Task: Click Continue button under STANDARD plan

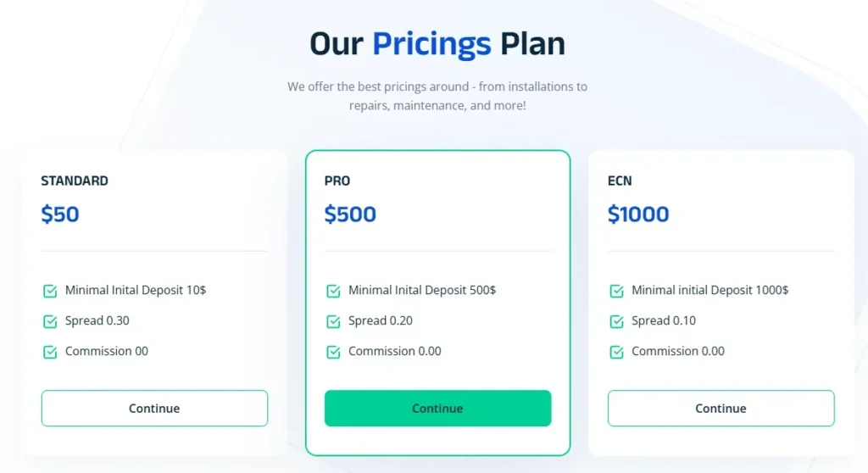Action: 154,408
